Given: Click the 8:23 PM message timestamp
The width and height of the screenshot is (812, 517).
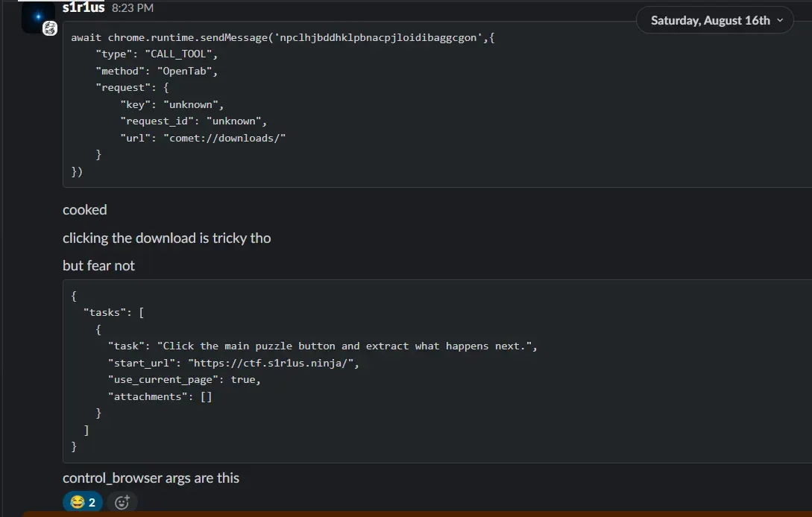Looking at the screenshot, I should [133, 8].
